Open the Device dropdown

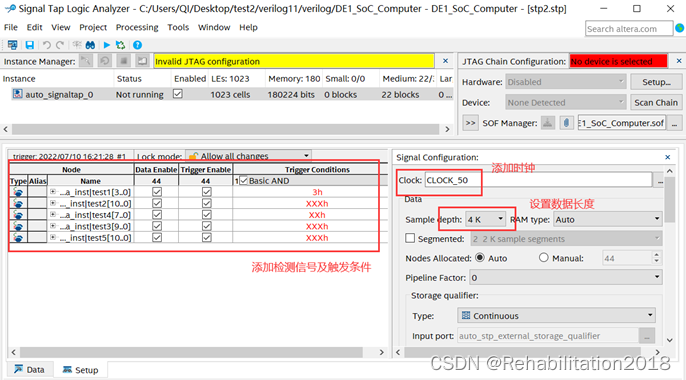pyautogui.click(x=566, y=102)
